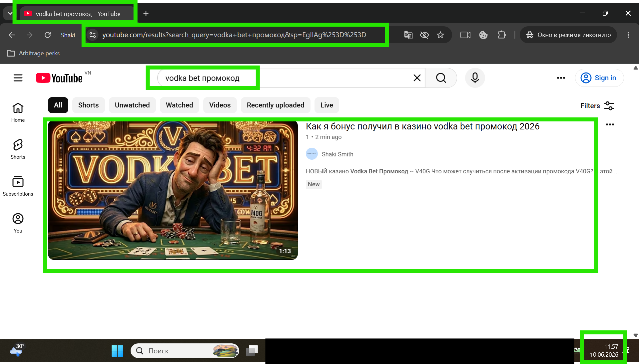639x364 pixels.
Task: Open Subscriptions in the sidebar
Action: point(18,186)
